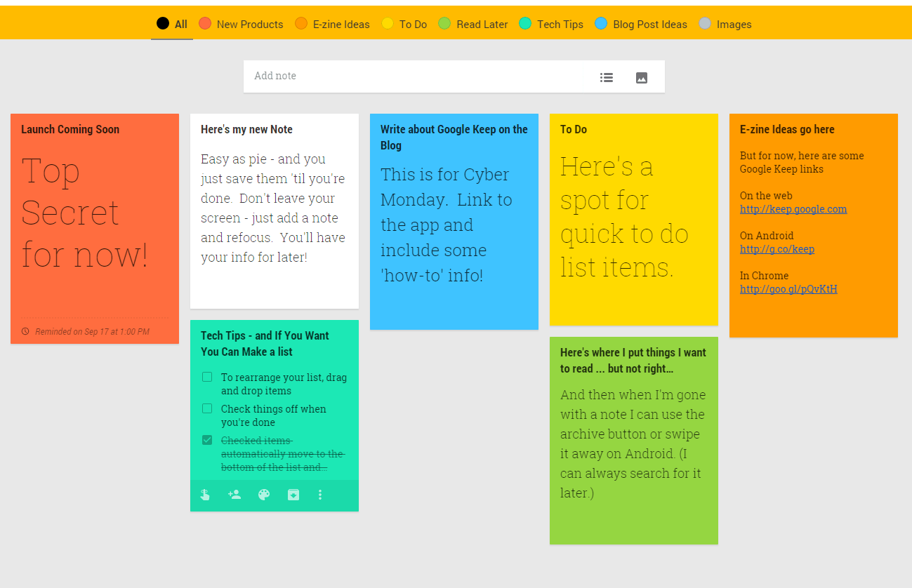Check 'To rearrange your list, drag and drop items'
912x588 pixels.
coord(207,376)
